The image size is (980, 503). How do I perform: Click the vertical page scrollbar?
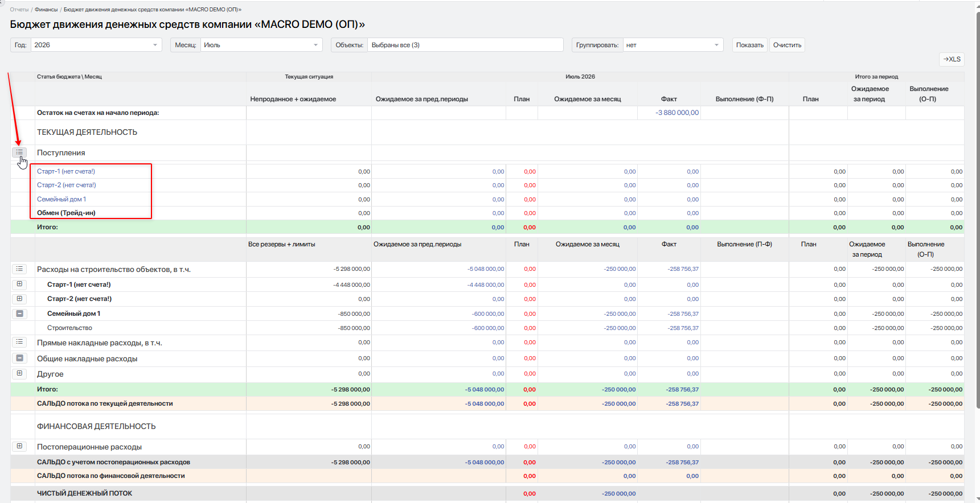click(978, 209)
